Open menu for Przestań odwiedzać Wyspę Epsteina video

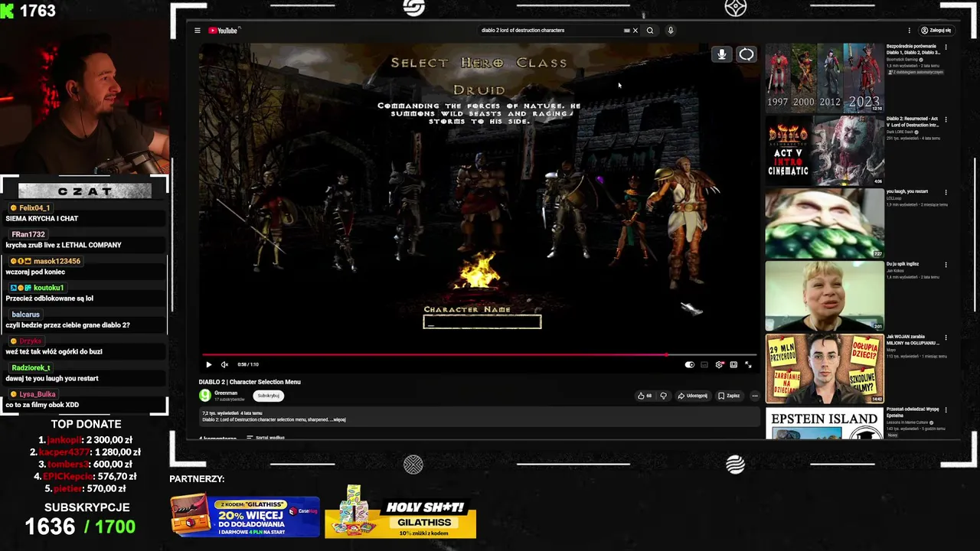[946, 410]
